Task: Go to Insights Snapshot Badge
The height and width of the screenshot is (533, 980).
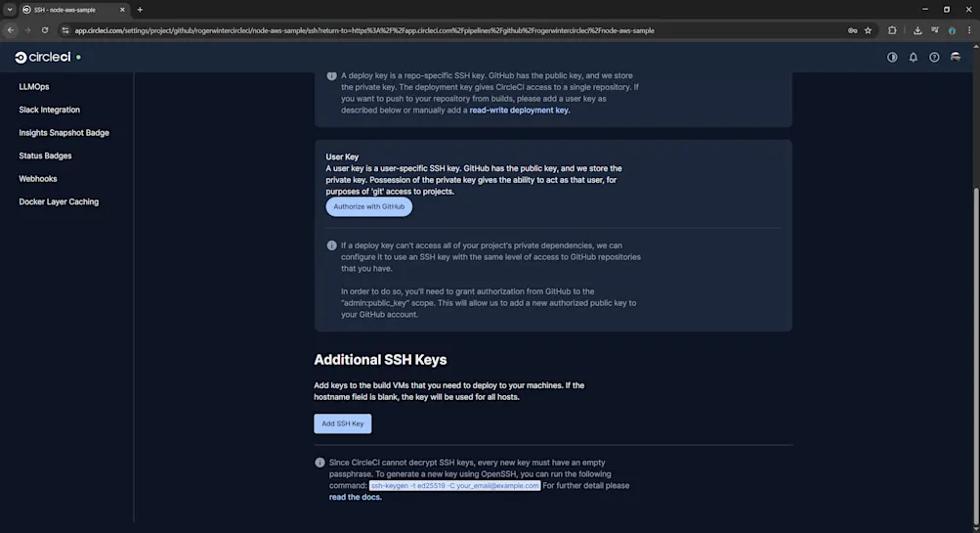Action: (64, 133)
